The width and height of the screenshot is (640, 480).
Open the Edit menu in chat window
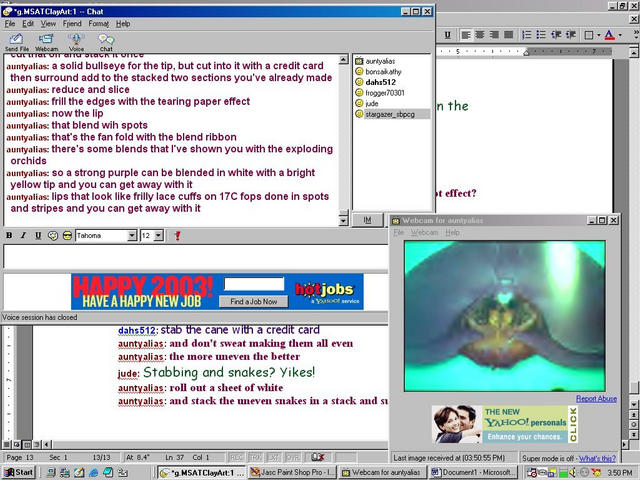coord(28,24)
